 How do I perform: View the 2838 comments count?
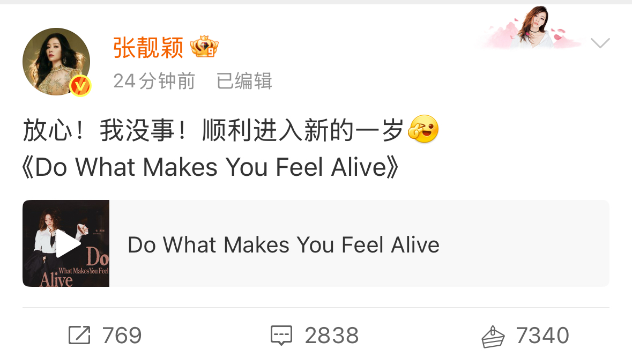point(332,336)
